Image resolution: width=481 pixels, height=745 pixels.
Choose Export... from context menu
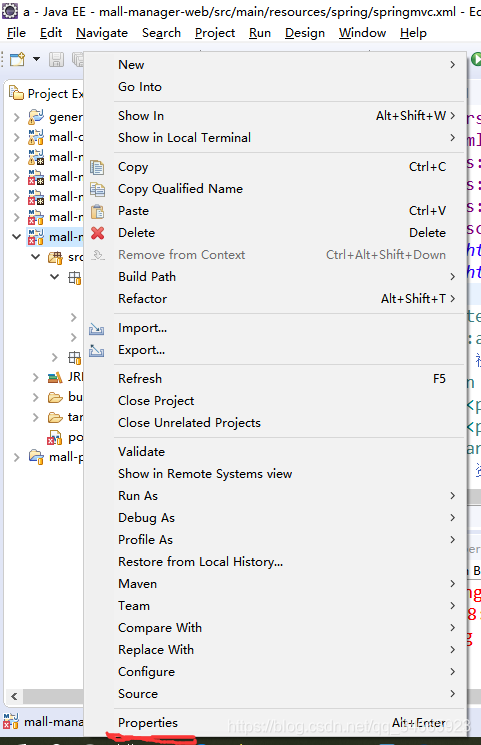(x=275, y=350)
